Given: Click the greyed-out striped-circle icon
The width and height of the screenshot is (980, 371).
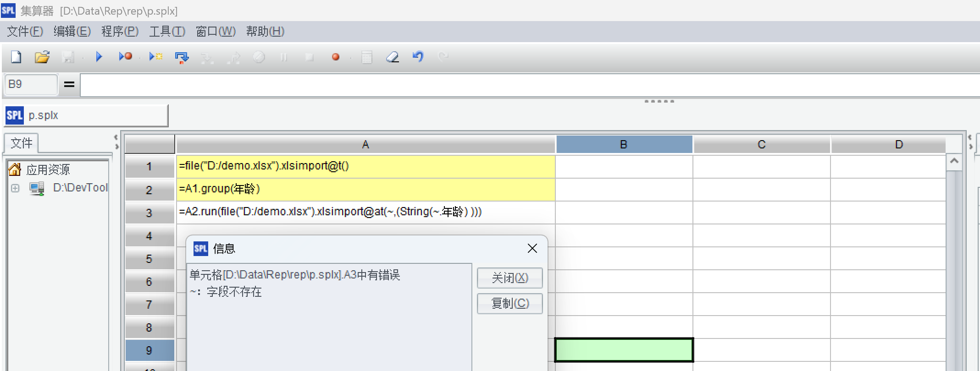Looking at the screenshot, I should pyautogui.click(x=259, y=57).
